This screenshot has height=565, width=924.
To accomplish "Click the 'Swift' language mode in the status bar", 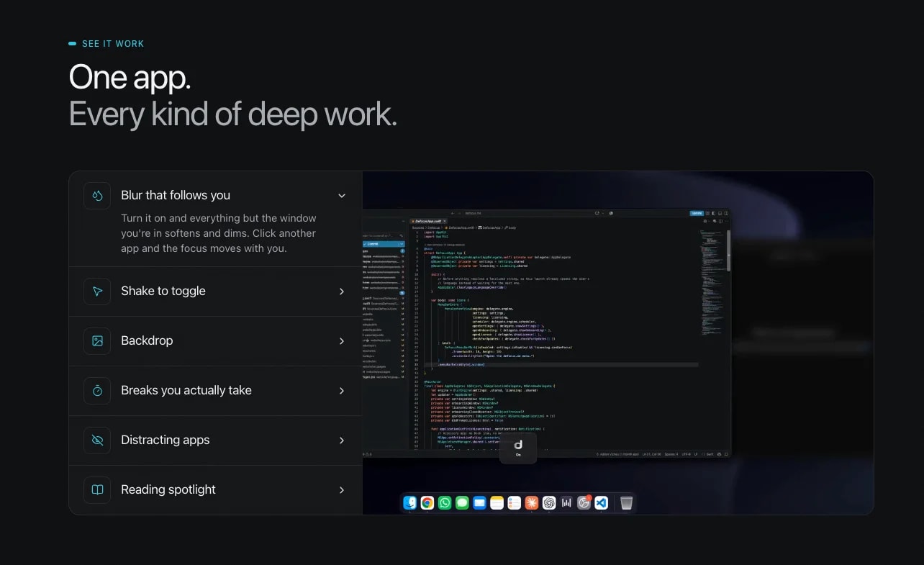I will (x=710, y=454).
